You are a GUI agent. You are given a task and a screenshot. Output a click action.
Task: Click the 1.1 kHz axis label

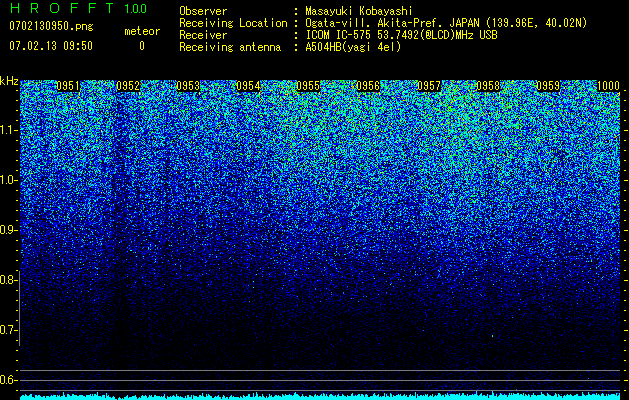click(x=8, y=130)
